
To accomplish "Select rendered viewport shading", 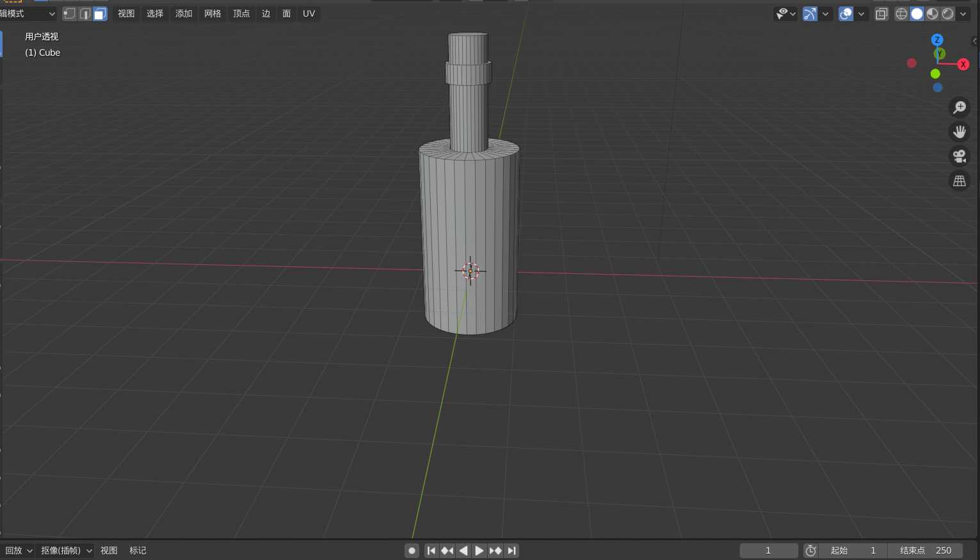I will (947, 13).
